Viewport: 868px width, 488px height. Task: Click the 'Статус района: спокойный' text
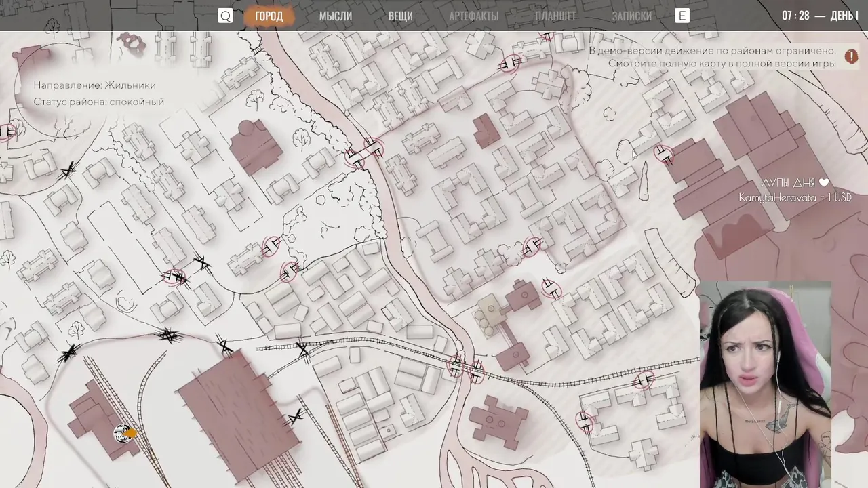pos(99,102)
